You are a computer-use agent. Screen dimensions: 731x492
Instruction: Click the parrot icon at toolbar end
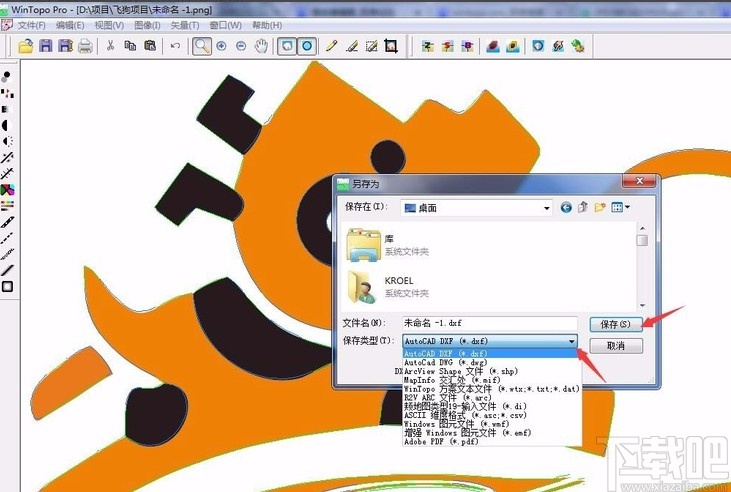coord(578,46)
